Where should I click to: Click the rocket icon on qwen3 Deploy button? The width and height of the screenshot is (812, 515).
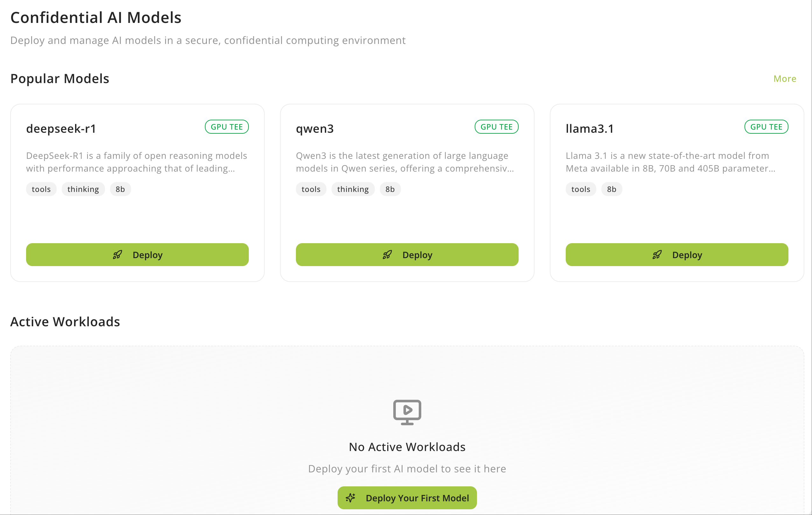point(387,255)
